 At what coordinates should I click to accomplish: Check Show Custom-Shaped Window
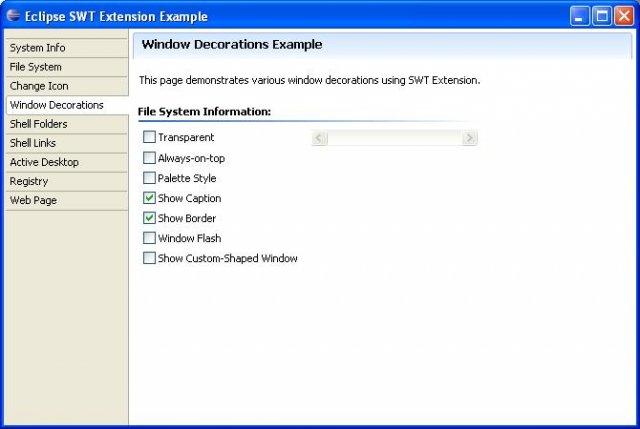coord(149,258)
